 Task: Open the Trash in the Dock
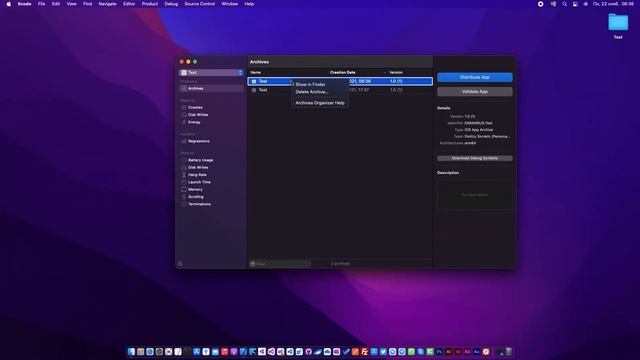(509, 351)
